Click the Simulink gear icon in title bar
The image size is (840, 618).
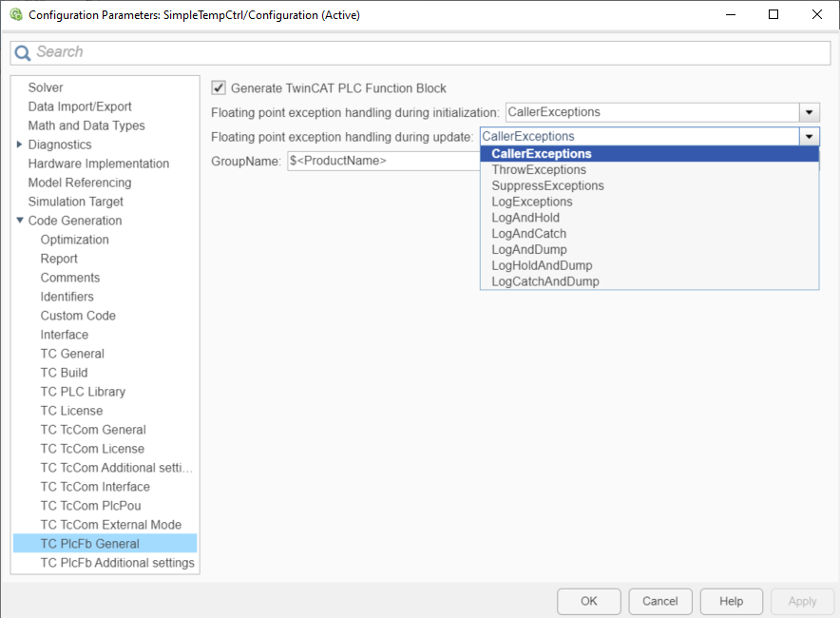click(16, 14)
